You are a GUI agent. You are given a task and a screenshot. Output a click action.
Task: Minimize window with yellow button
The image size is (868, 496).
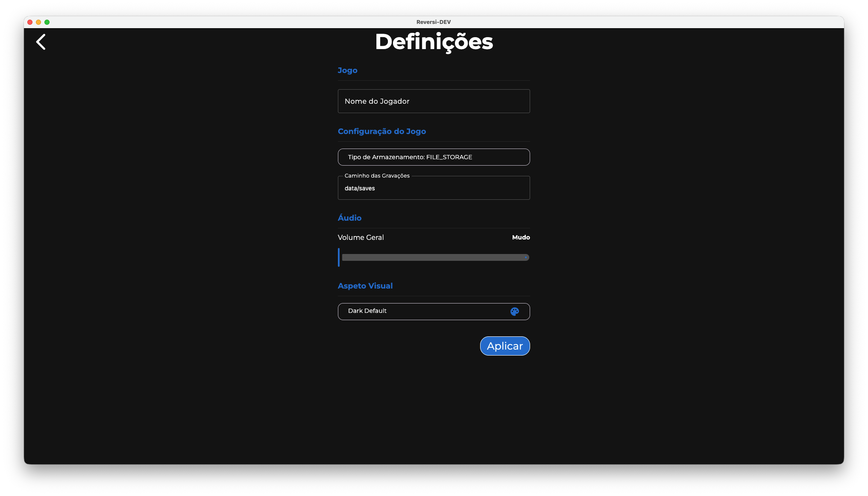pyautogui.click(x=38, y=22)
